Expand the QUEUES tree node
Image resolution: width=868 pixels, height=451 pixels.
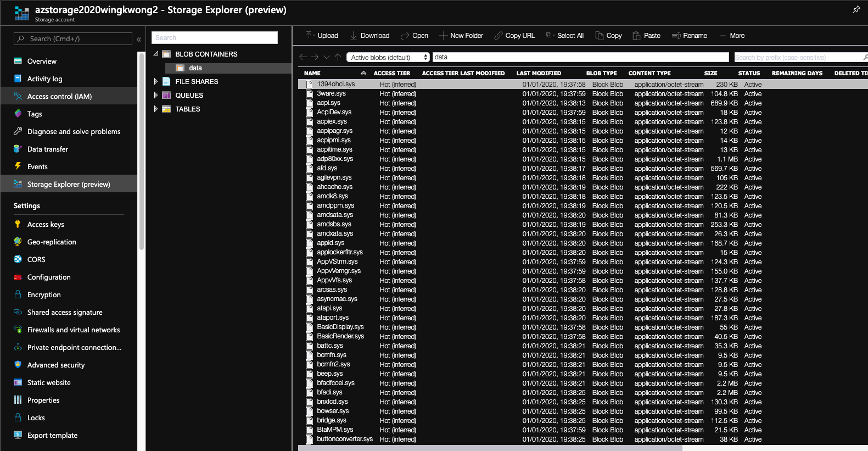pos(156,95)
